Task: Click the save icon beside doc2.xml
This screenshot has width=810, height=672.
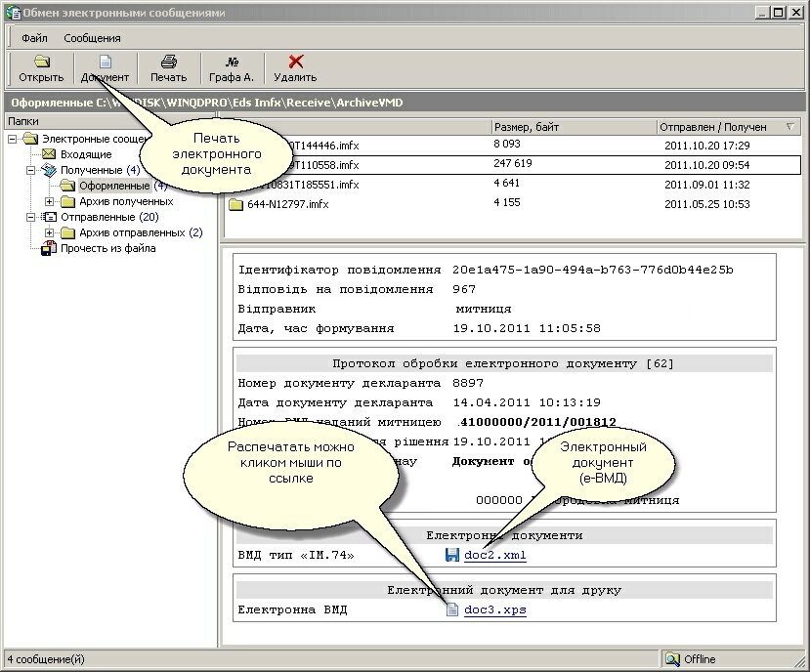Action: [x=452, y=555]
